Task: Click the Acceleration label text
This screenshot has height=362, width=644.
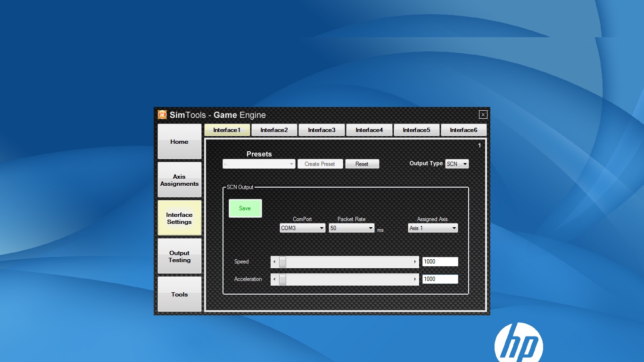Action: (x=248, y=279)
